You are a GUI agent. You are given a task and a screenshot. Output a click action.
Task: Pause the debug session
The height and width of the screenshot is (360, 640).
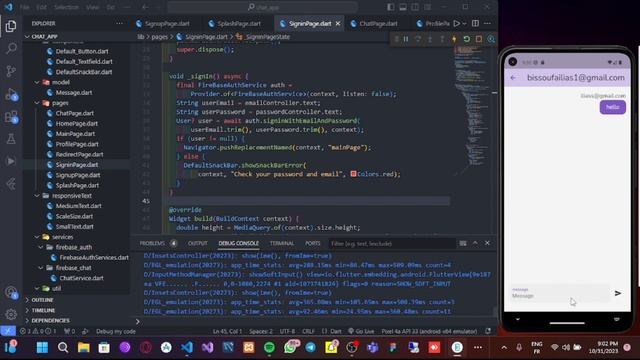406,39
